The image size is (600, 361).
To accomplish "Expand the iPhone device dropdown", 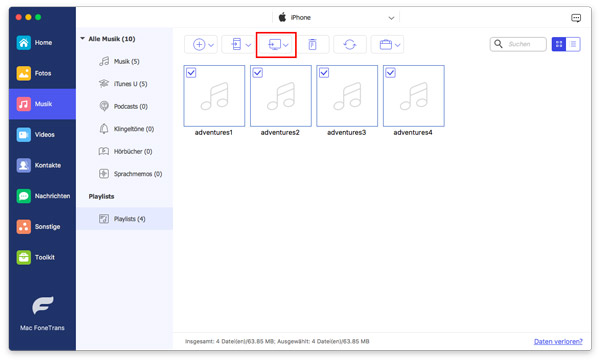I will point(391,18).
